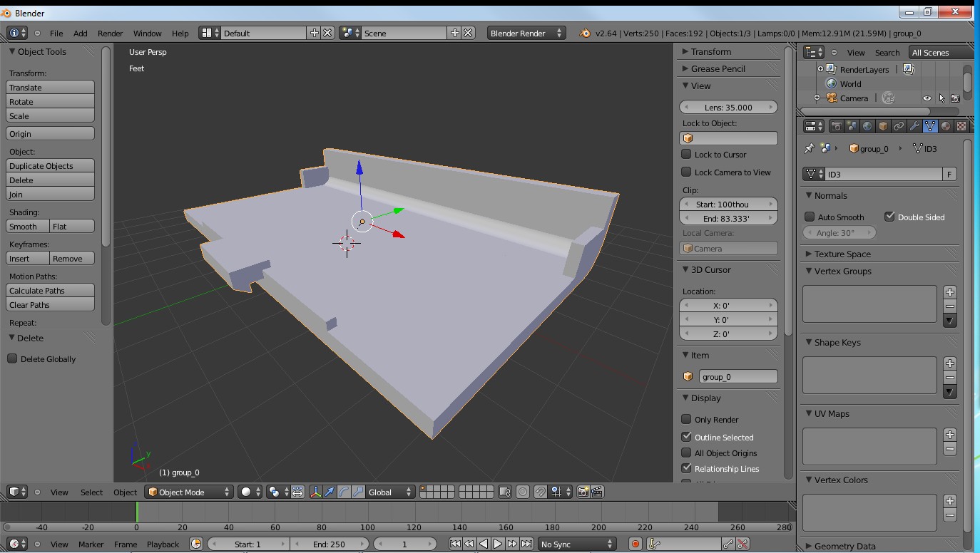The image size is (980, 553).
Task: Click the Duplicate Objects button
Action: coord(50,165)
